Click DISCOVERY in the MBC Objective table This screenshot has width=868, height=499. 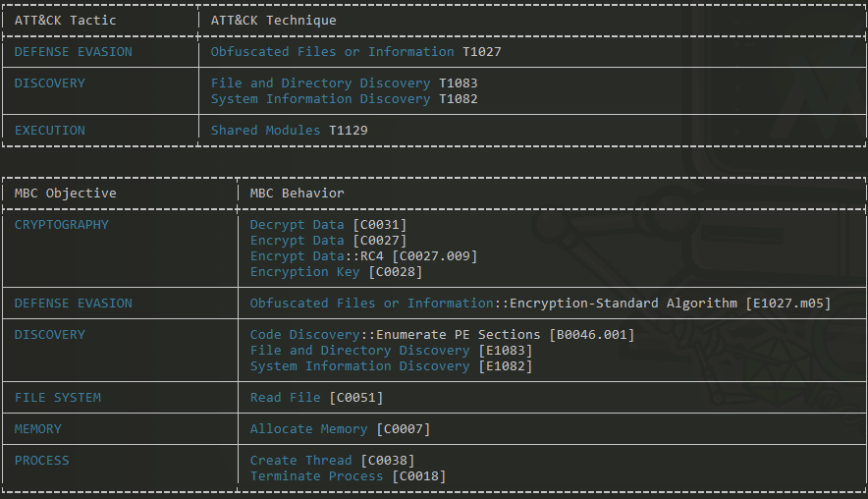point(50,335)
